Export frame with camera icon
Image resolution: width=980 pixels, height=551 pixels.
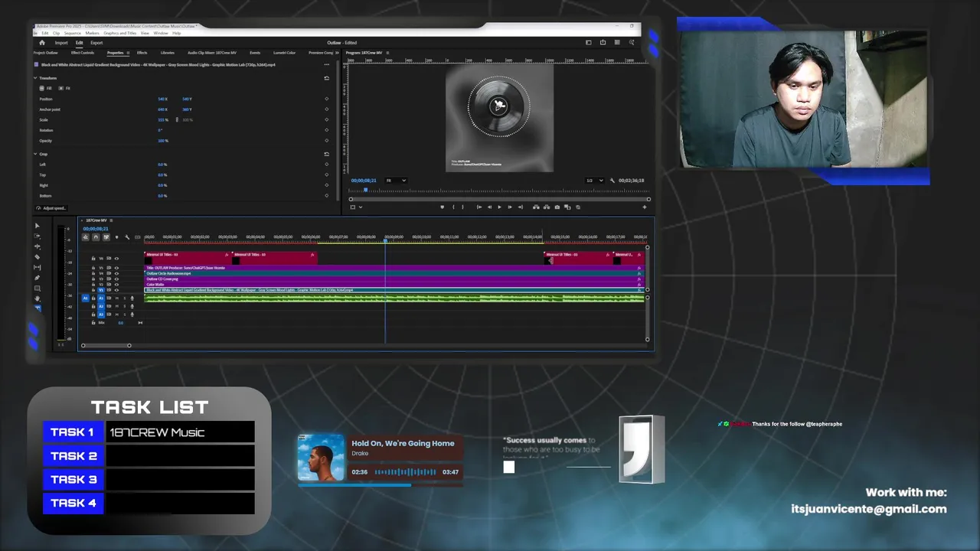pyautogui.click(x=557, y=207)
